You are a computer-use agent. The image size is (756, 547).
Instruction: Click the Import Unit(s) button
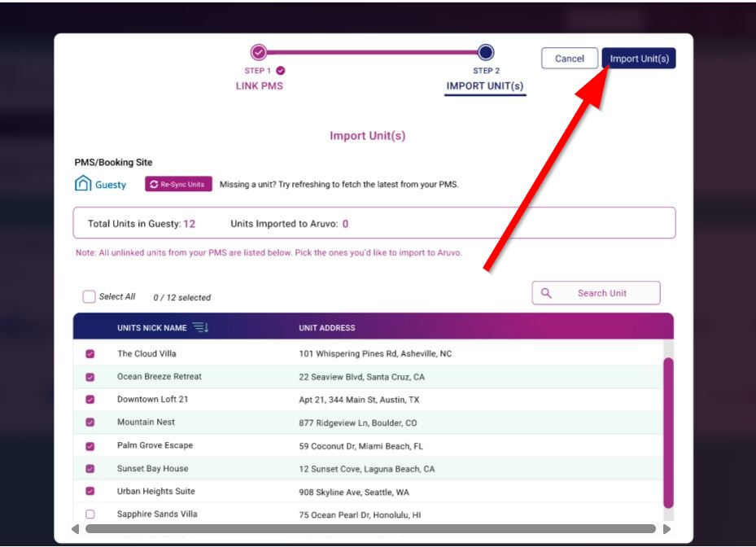click(639, 59)
